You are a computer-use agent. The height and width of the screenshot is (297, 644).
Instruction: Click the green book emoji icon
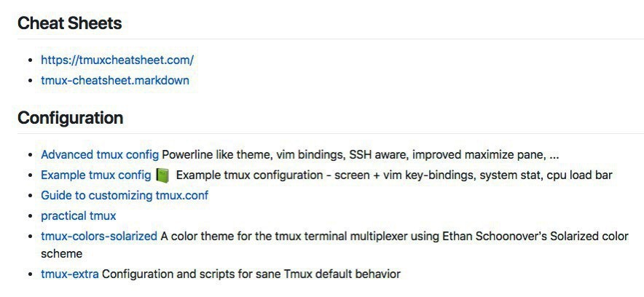click(162, 175)
